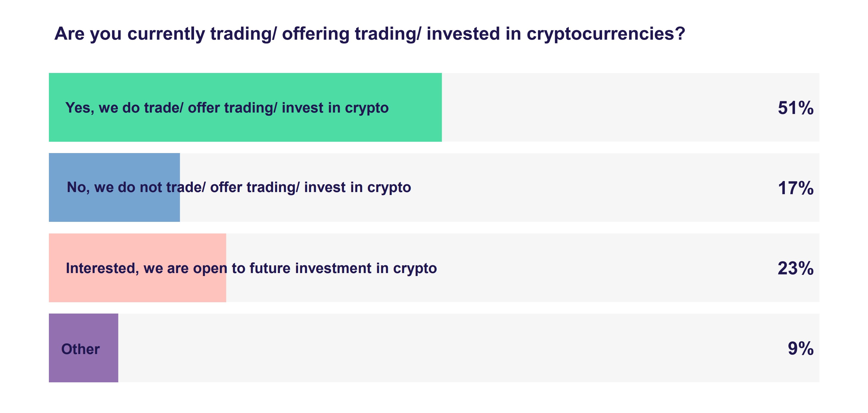Select the blue 'No' response bar

(x=114, y=209)
